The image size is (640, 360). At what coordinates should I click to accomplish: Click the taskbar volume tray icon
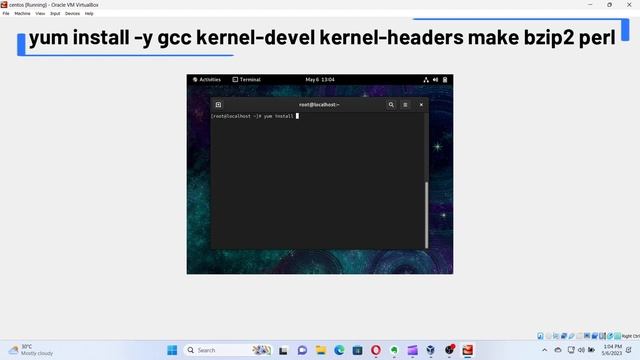tap(581, 350)
